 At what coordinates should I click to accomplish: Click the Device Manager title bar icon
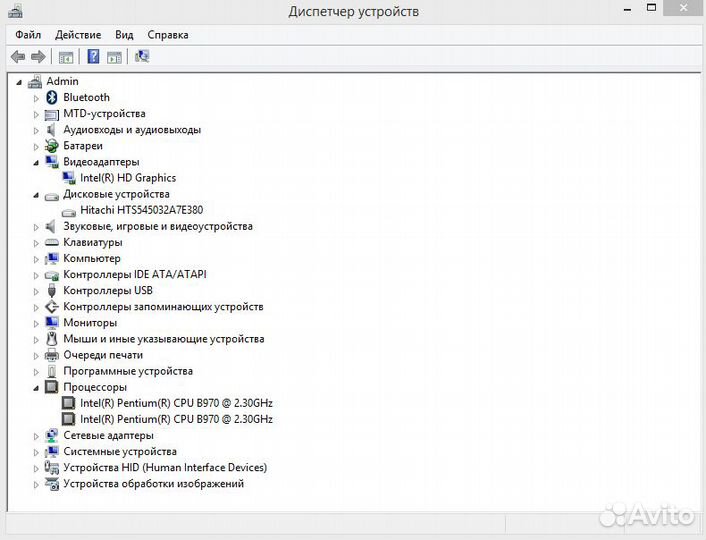coord(15,11)
